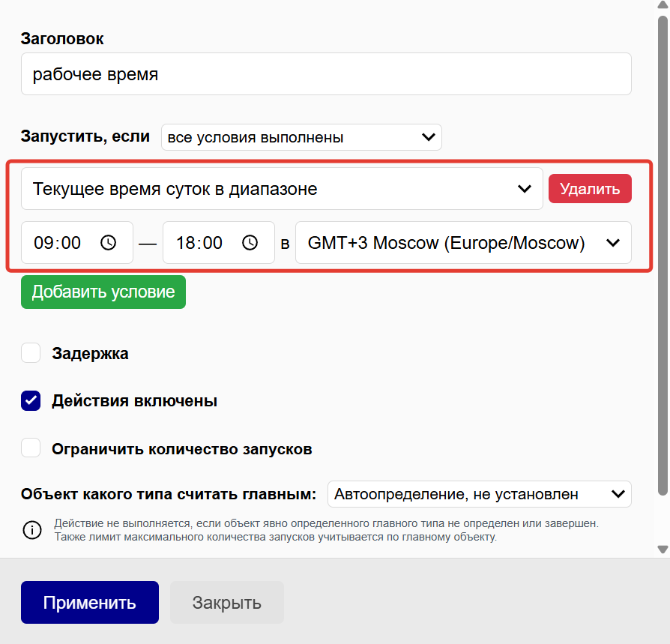
Task: Tick Ограничить количество запусков checkbox
Action: [31, 449]
